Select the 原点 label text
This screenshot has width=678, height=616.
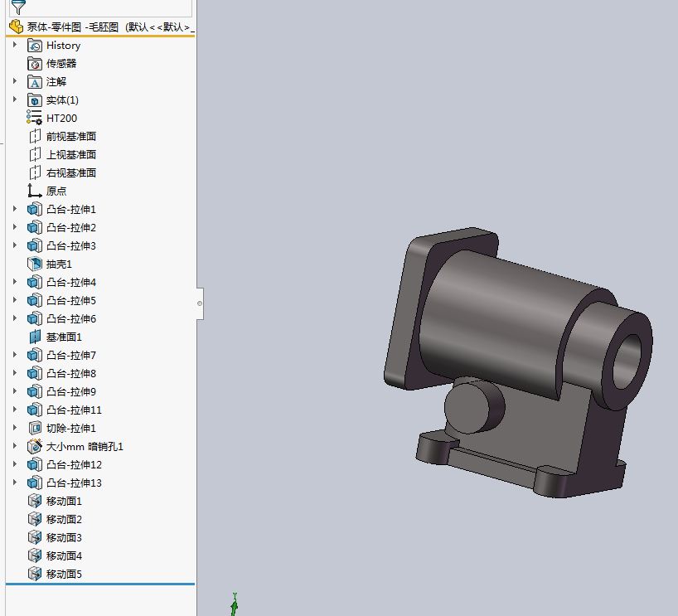pyautogui.click(x=56, y=191)
